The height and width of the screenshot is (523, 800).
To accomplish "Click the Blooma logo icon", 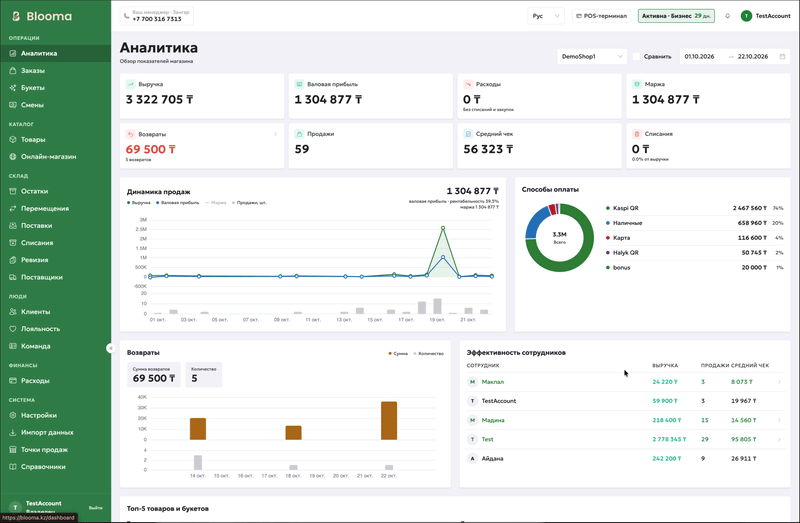I will [16, 16].
